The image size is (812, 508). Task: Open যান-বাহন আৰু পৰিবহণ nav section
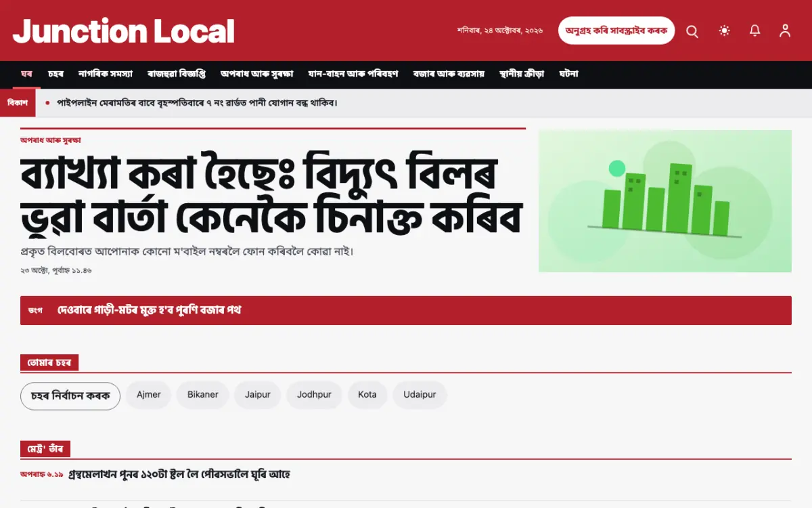[x=353, y=74]
